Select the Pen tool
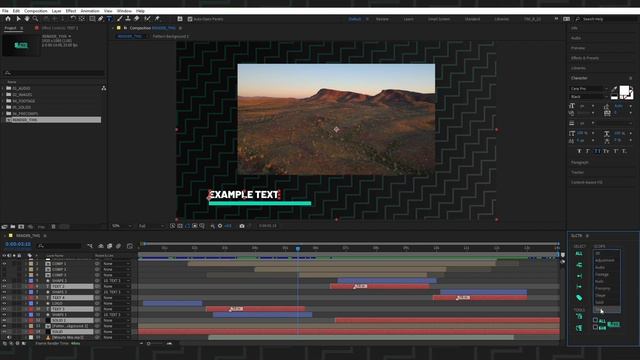 pyautogui.click(x=100, y=19)
